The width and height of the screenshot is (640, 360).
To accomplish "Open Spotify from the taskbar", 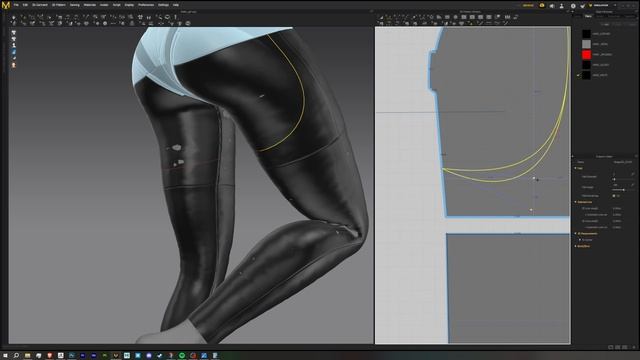I will [182, 356].
